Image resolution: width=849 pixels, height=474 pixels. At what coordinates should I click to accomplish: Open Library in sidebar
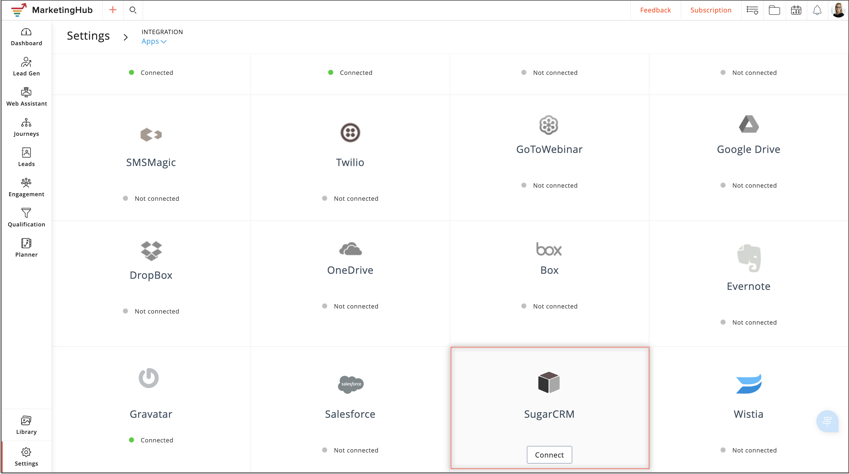click(x=26, y=425)
